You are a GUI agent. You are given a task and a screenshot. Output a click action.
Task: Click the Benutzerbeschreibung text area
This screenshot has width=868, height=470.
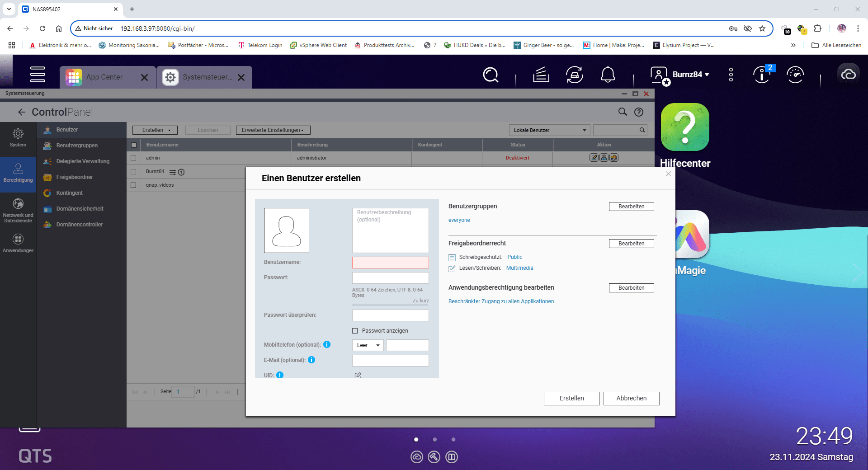391,230
